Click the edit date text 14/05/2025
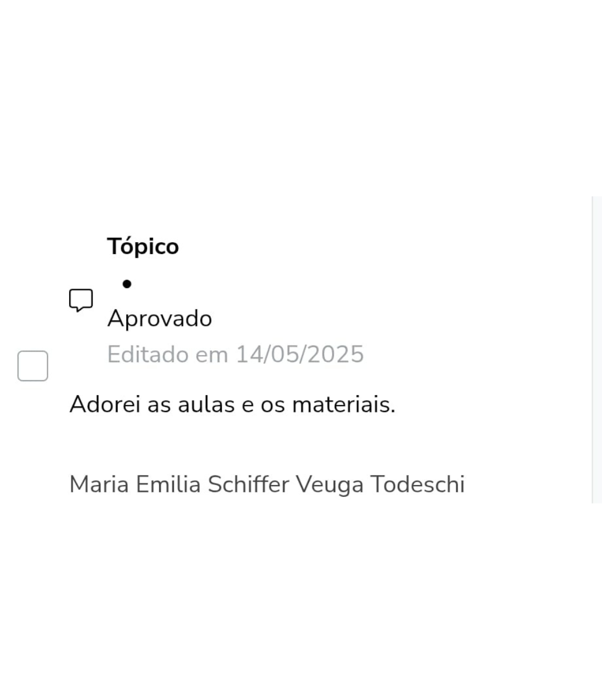Image resolution: width=602 pixels, height=700 pixels. coord(298,354)
